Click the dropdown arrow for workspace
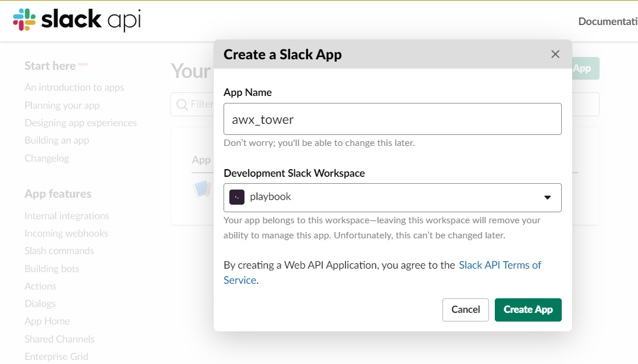Viewport: 638px width, 364px height. coord(547,198)
